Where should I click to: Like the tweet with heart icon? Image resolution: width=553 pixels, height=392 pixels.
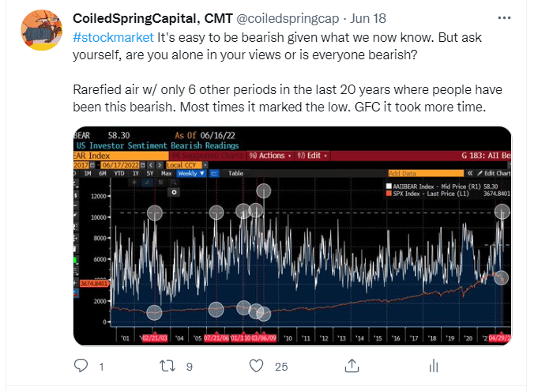point(256,366)
